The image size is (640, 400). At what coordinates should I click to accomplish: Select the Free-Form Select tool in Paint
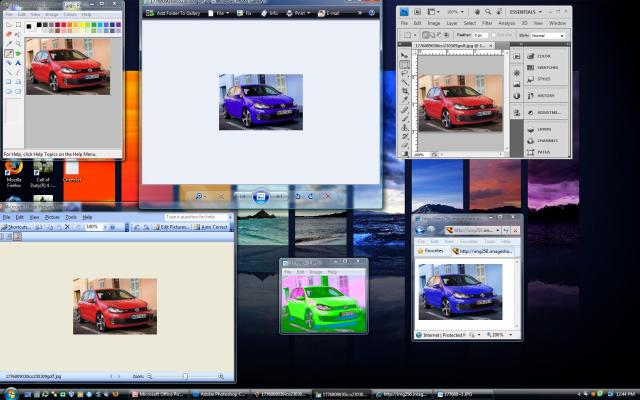9,25
